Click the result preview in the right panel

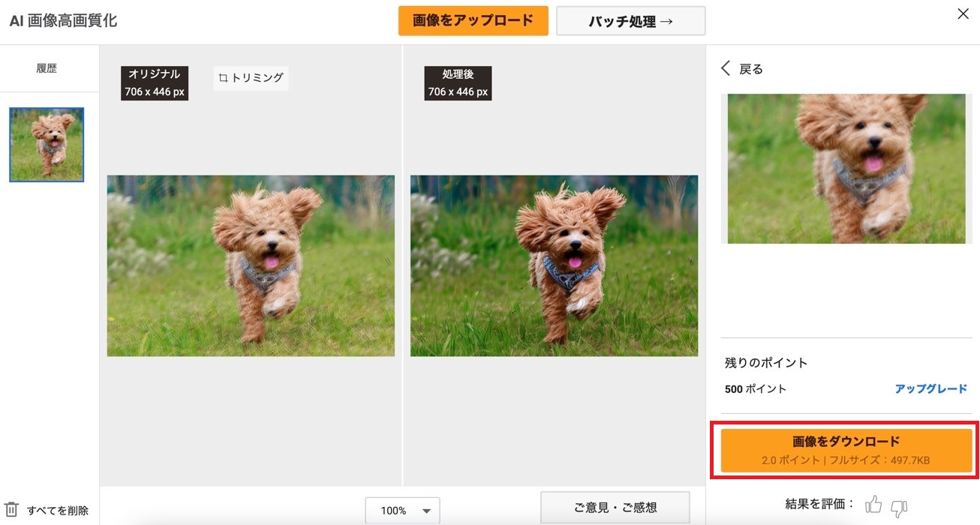[x=845, y=168]
